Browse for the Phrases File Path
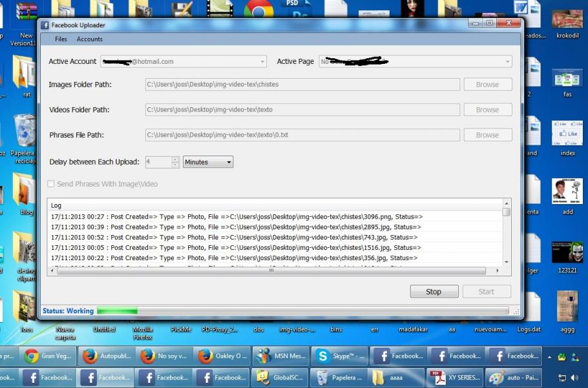Image resolution: width=588 pixels, height=388 pixels. (x=487, y=135)
